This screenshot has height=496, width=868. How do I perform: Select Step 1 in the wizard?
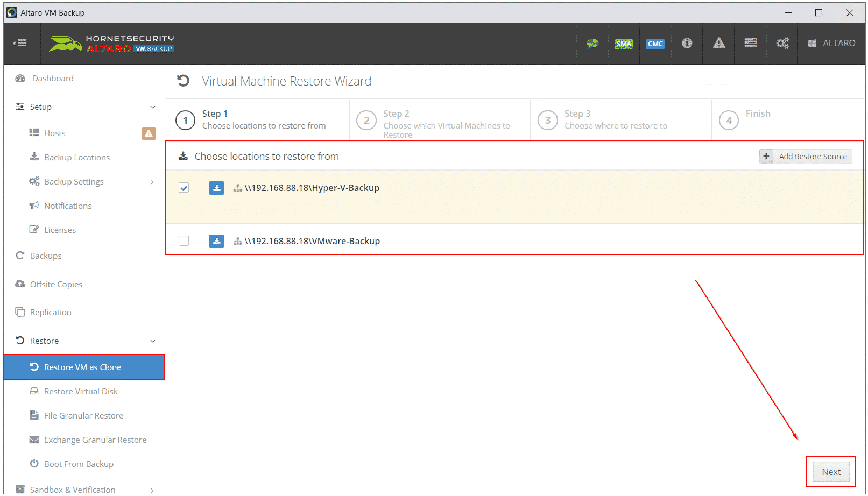pyautogui.click(x=258, y=120)
